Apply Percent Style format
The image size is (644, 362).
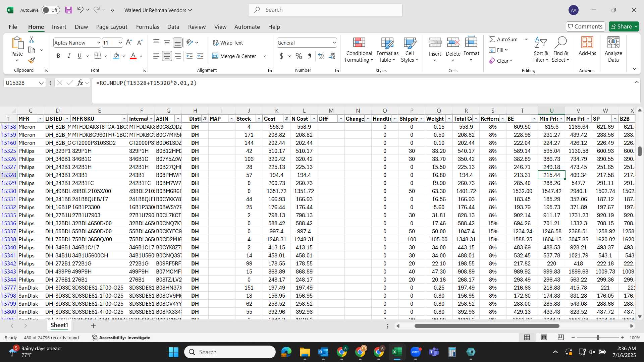299,56
